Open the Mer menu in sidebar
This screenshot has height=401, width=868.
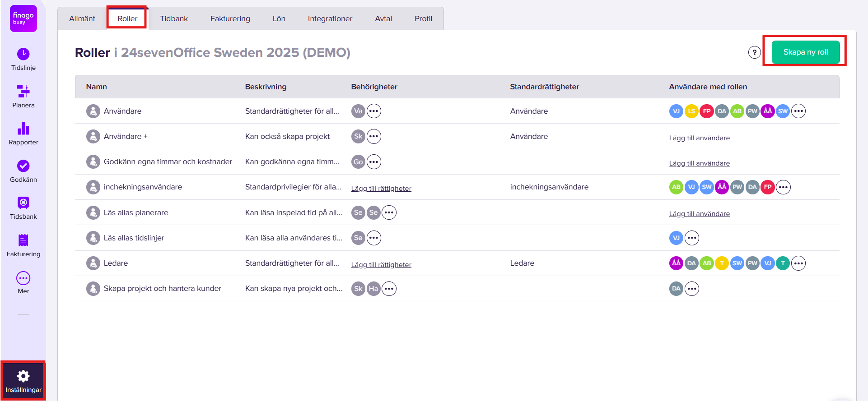point(23,278)
